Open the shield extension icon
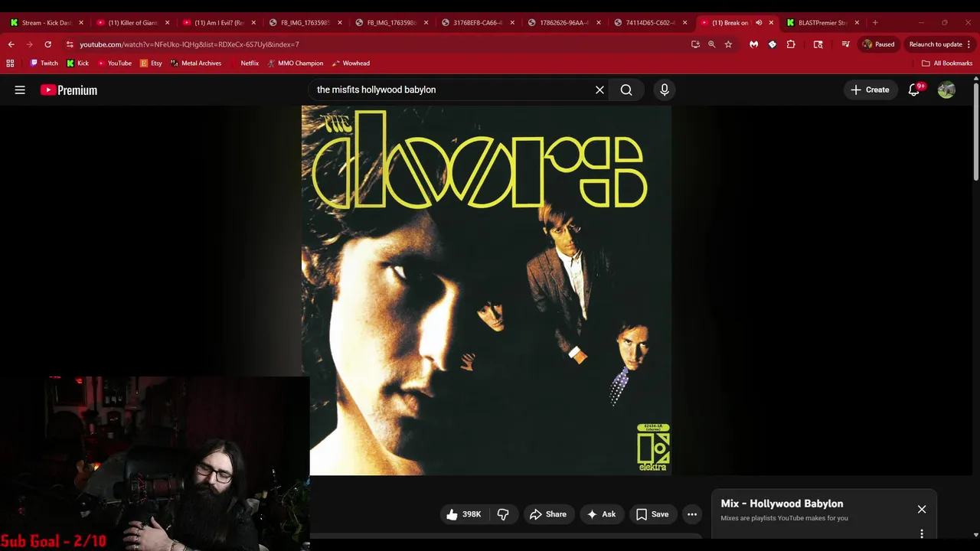The width and height of the screenshot is (980, 551). point(772,44)
